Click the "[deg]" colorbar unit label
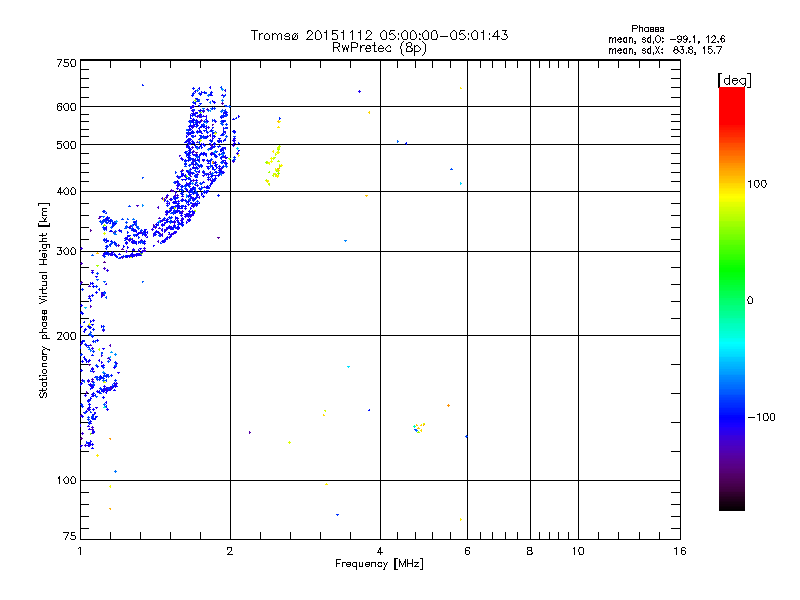Screen dimensions: 800x600 [734, 80]
